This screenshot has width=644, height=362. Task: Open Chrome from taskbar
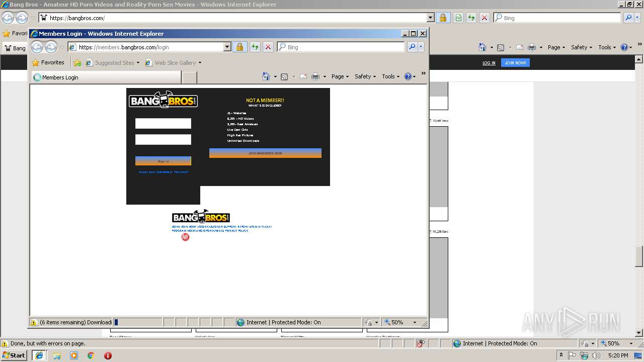(x=91, y=355)
